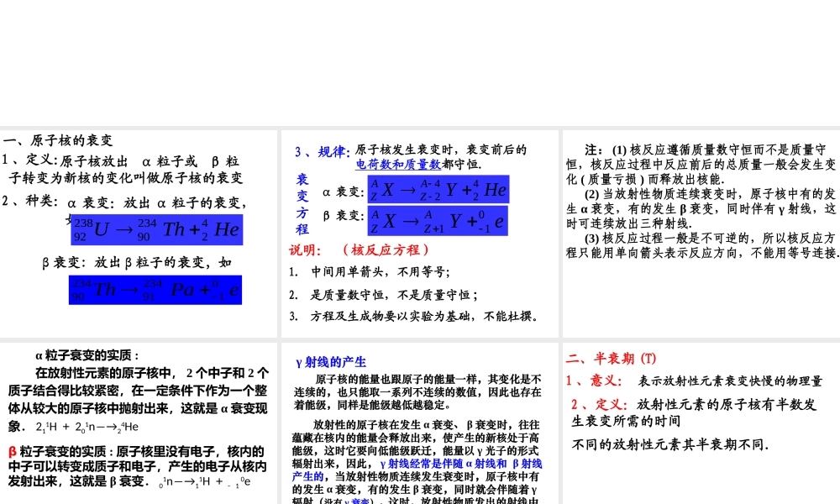Click the blue-highlighted thorium-234 β decay equation
840x504 pixels.
[x=155, y=289]
